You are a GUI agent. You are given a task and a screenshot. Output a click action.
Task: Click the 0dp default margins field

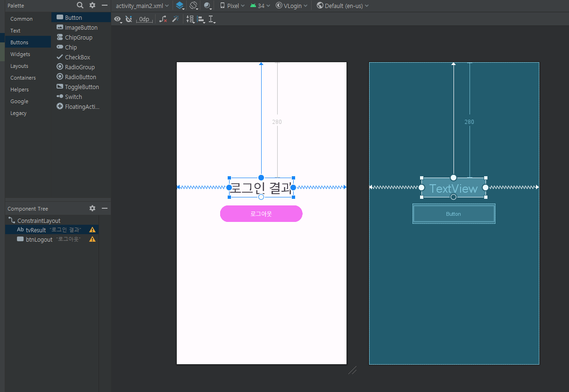coord(144,19)
